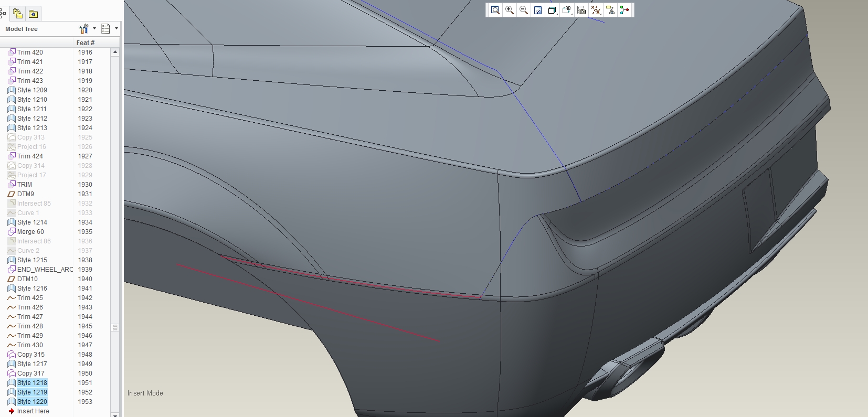Click the Zoom Out magnifier icon
Image resolution: width=868 pixels, height=417 pixels.
(x=524, y=10)
